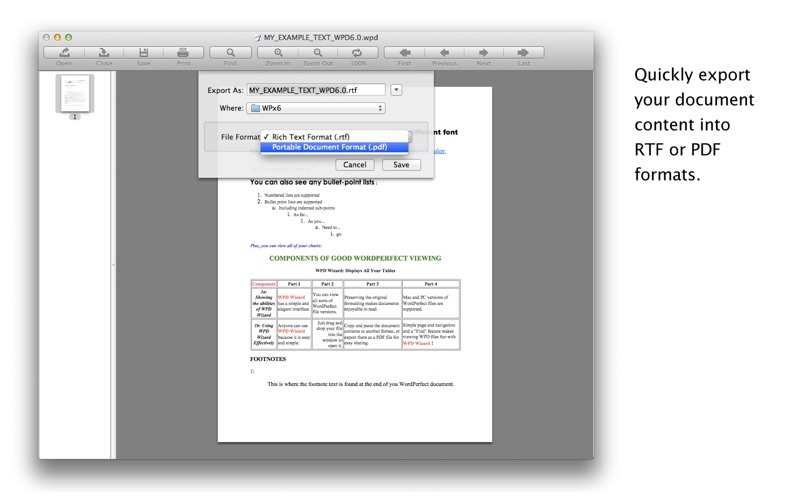Viewport: 800px width, 500px height.
Task: Click the footnote sentence in the document
Action: tap(360, 384)
